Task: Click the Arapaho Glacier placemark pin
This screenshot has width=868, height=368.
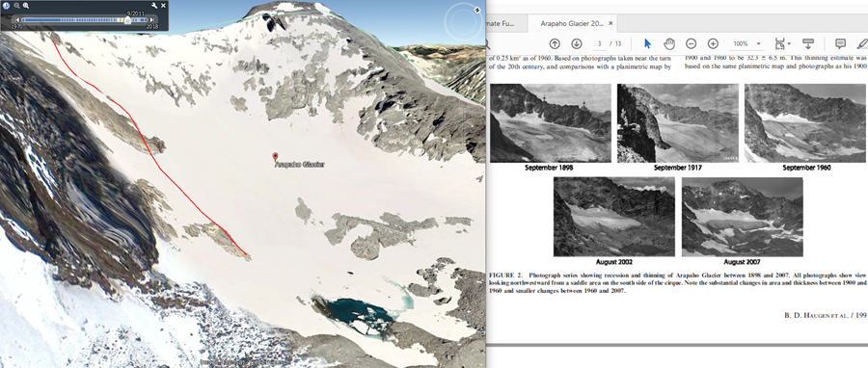Action: tap(275, 157)
